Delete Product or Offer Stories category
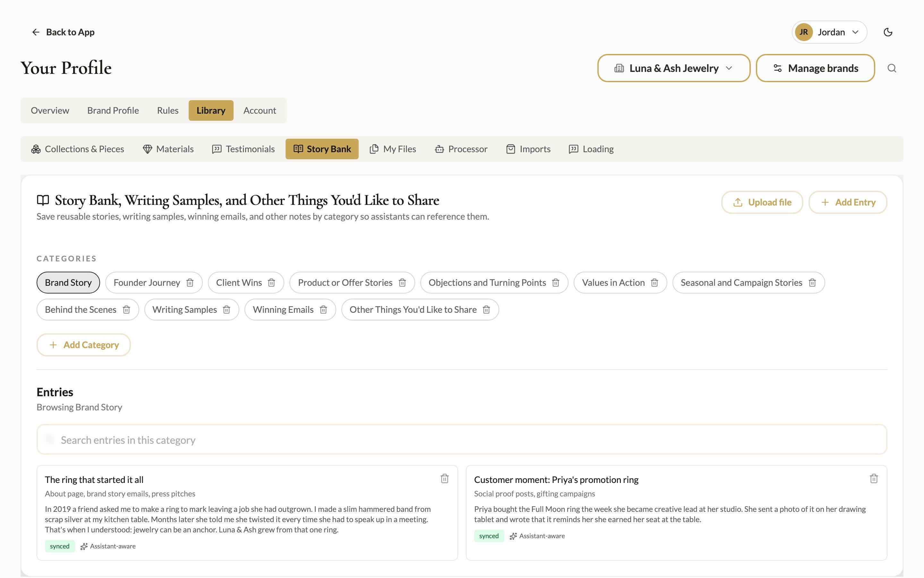Image resolution: width=924 pixels, height=578 pixels. (x=402, y=283)
